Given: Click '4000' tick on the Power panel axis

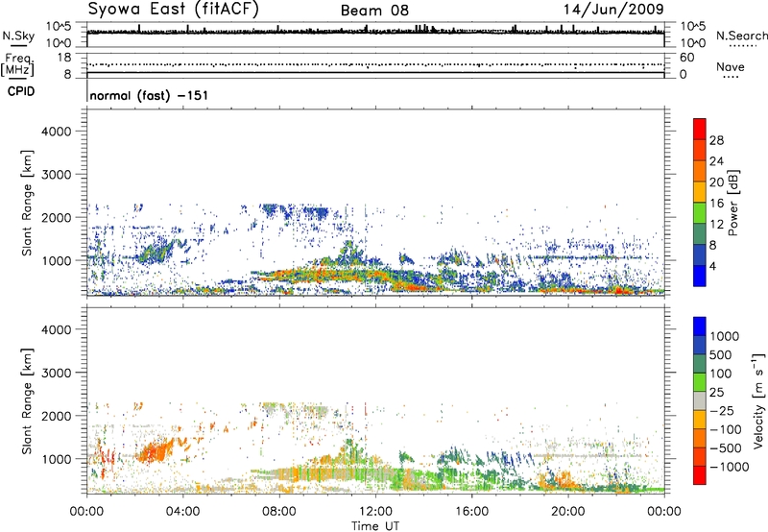Looking at the screenshot, I should coord(57,132).
